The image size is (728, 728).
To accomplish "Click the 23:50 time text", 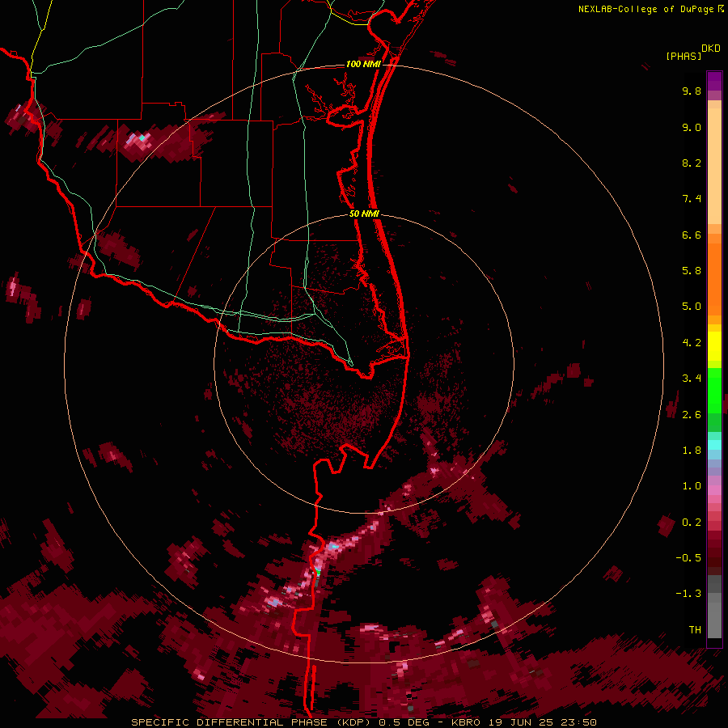I will click(578, 722).
